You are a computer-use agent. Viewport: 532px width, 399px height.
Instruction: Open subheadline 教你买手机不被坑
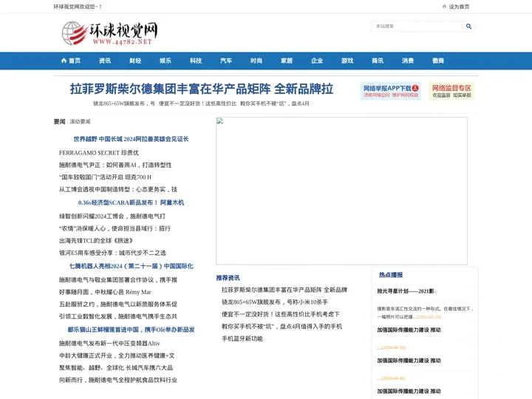[274, 103]
